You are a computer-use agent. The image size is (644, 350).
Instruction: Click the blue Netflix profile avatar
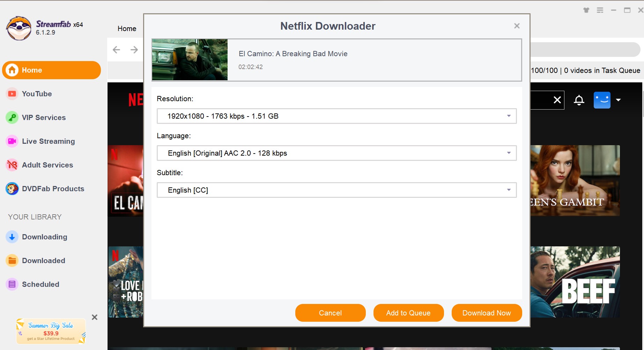[x=602, y=100]
